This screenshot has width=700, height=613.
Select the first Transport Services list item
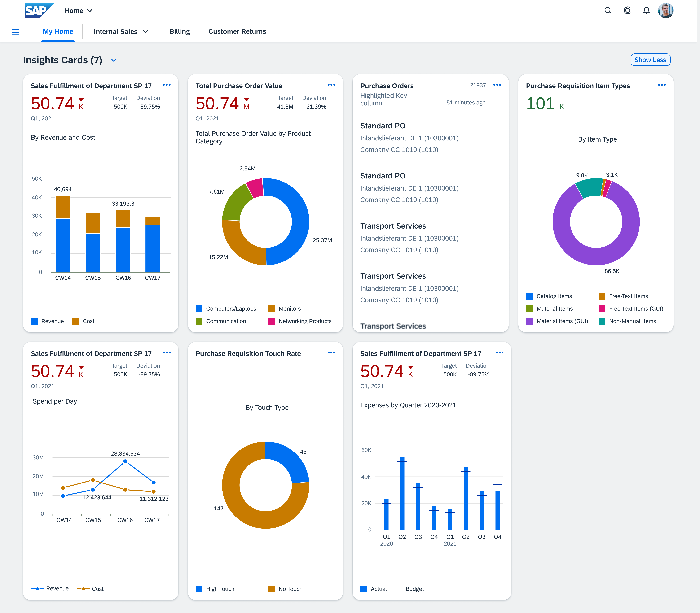(430, 238)
